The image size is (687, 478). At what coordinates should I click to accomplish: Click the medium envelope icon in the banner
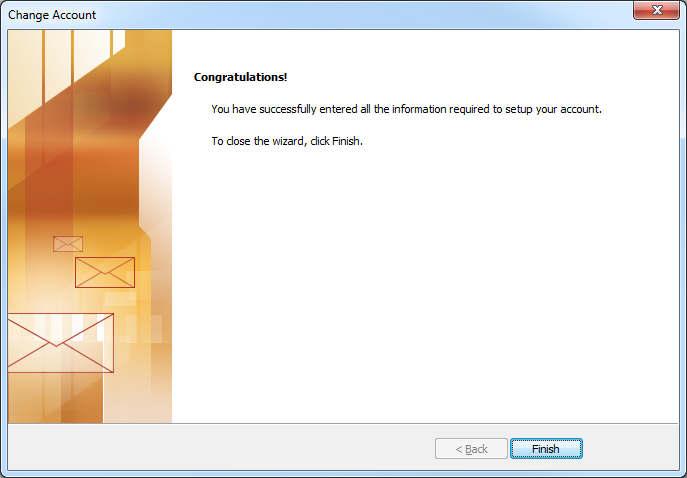click(x=105, y=273)
